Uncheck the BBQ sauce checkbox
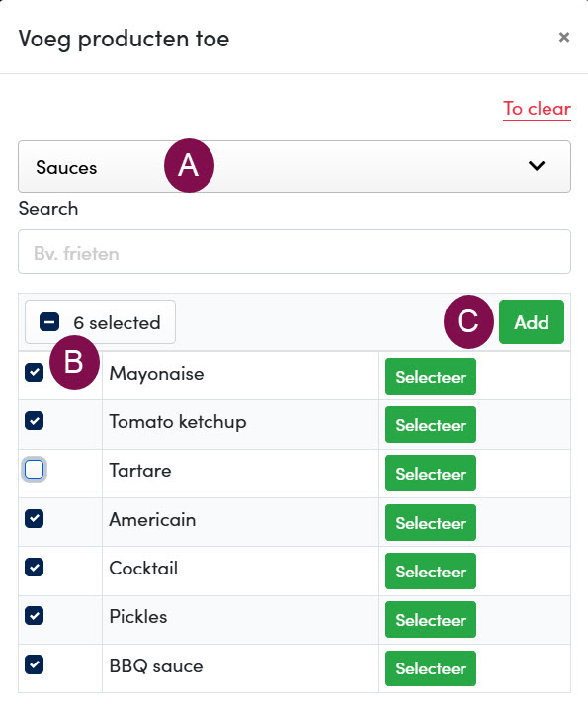 coord(35,664)
